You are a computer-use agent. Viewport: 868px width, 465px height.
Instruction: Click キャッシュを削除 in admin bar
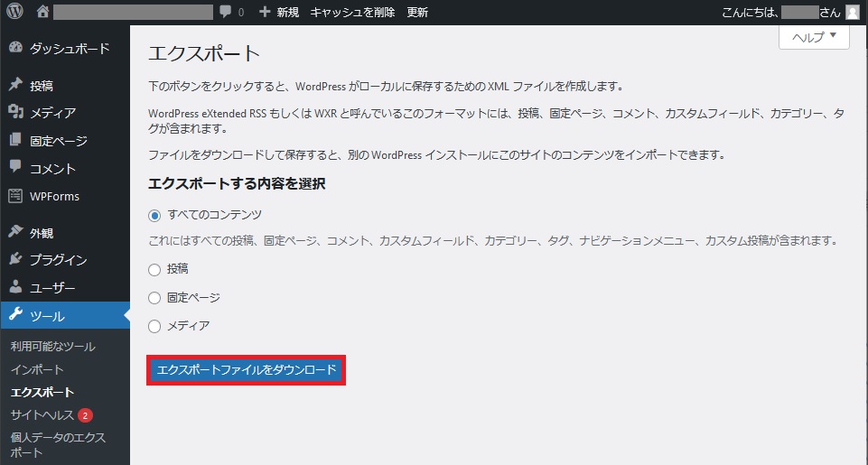pyautogui.click(x=352, y=12)
